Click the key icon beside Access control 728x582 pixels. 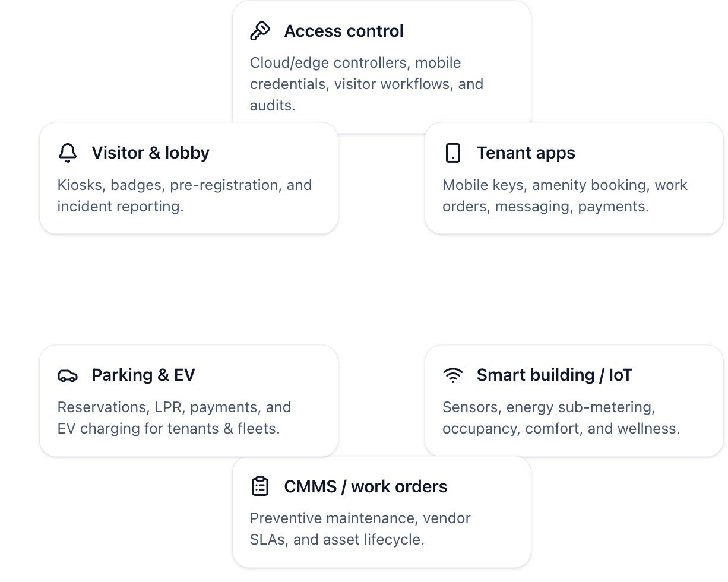pos(260,31)
